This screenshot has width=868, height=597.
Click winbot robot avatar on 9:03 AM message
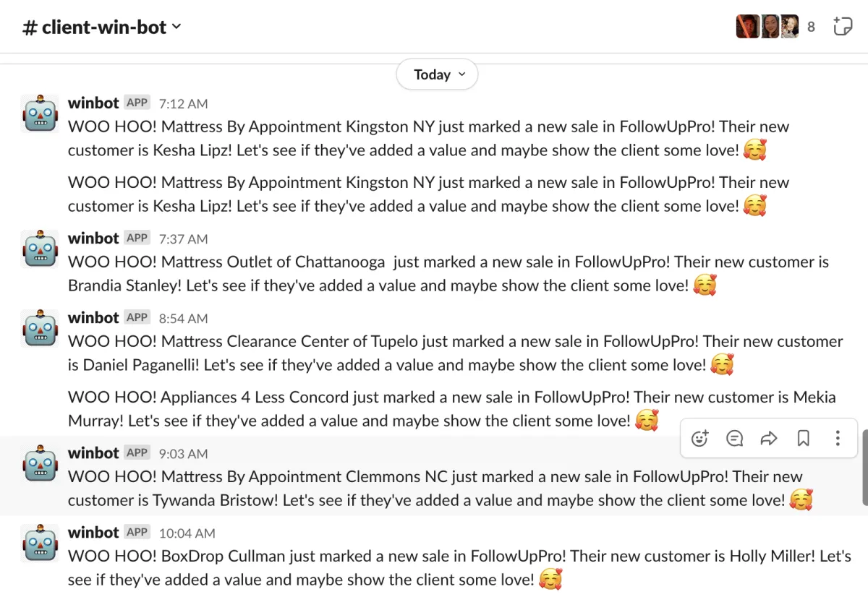(x=40, y=463)
